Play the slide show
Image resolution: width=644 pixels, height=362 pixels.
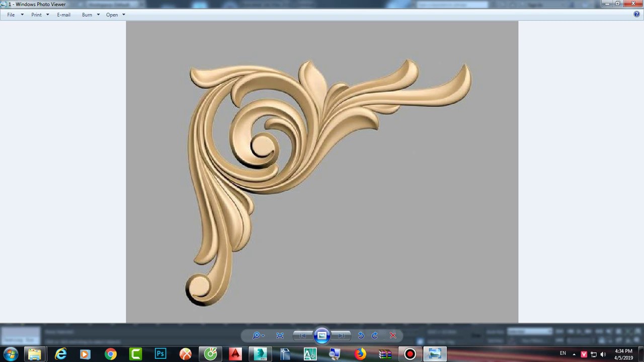point(322,335)
